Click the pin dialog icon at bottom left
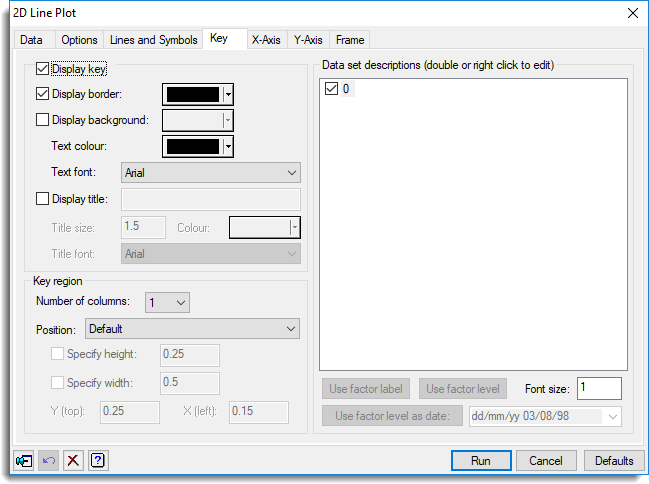 point(24,461)
